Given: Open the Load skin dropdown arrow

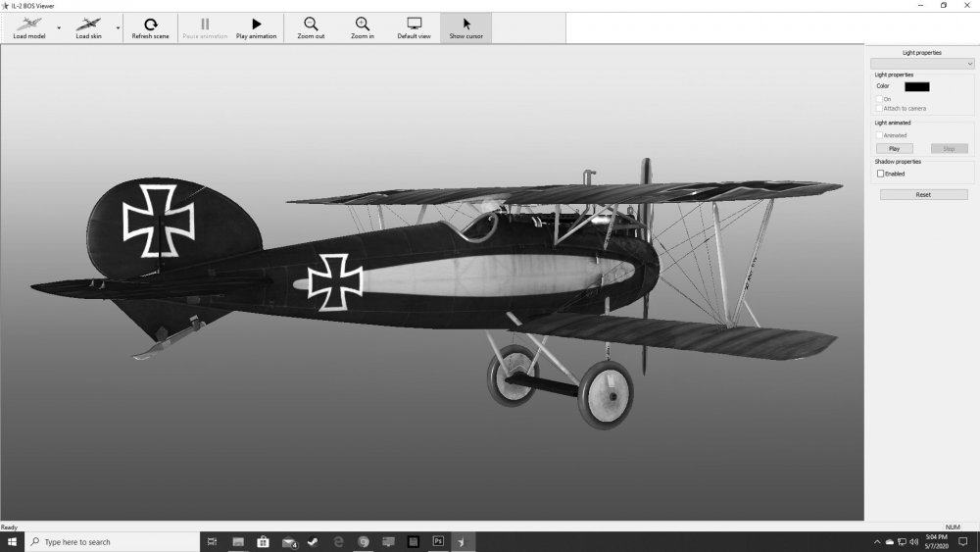Looking at the screenshot, I should pyautogui.click(x=119, y=28).
